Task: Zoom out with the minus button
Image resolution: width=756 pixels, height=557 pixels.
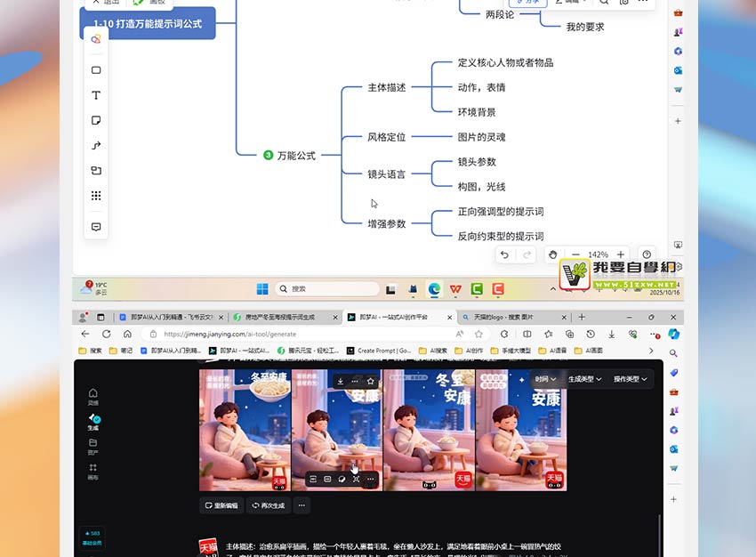Action: (576, 254)
